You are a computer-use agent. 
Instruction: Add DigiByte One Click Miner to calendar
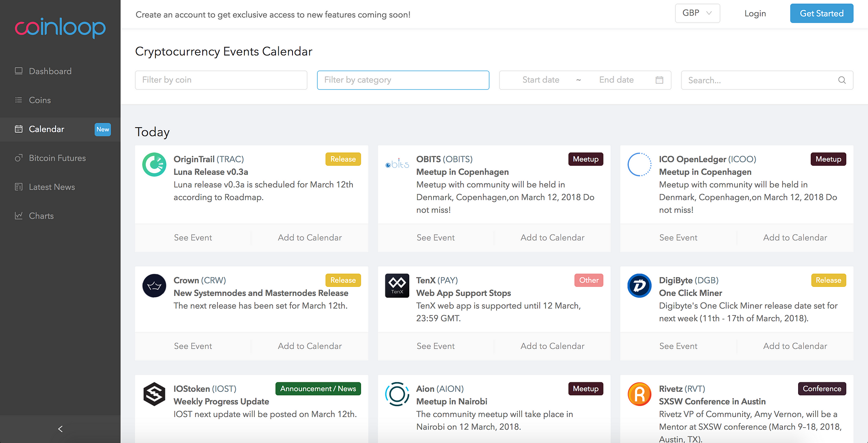point(795,346)
